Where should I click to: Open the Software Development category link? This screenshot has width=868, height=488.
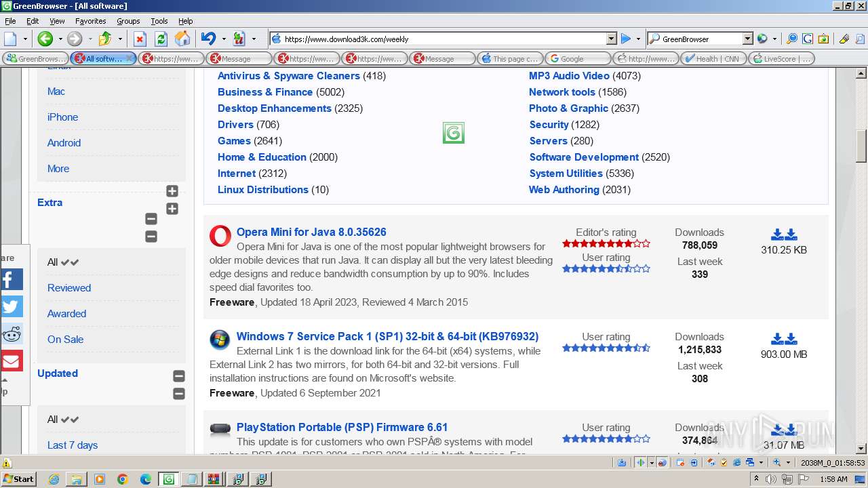pyautogui.click(x=584, y=157)
